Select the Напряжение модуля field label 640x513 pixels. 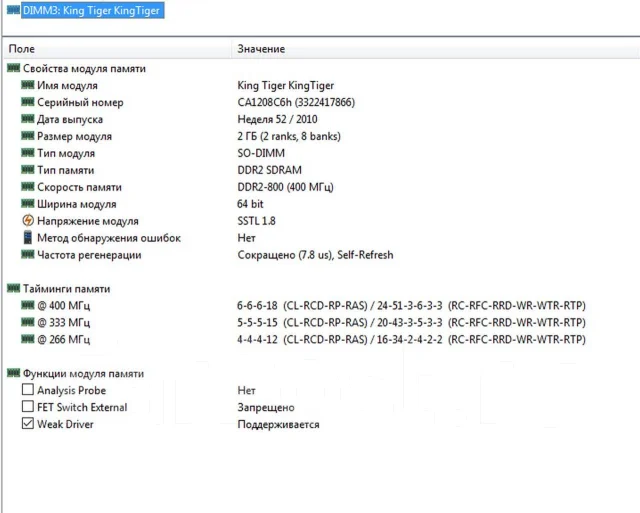tap(88, 221)
